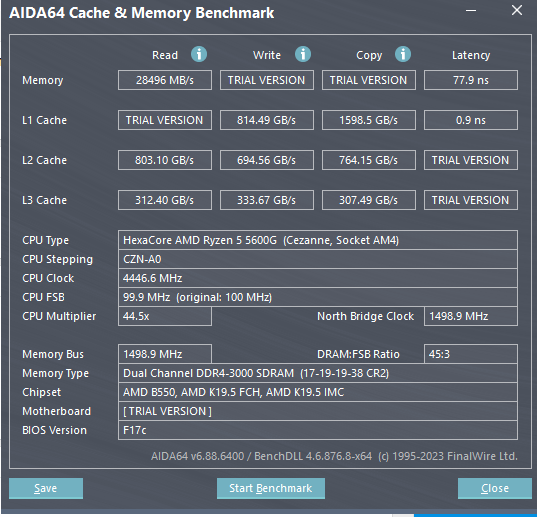Click the CPU FSB value 99.9 MHz

click(317, 297)
